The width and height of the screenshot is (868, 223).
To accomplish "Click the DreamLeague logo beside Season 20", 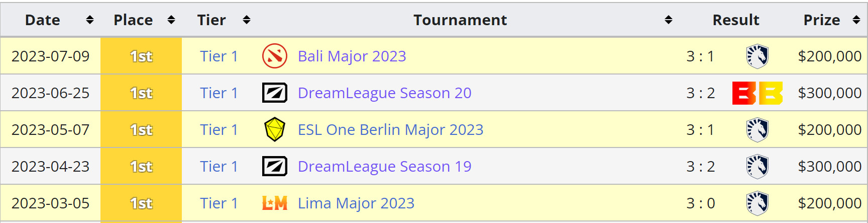I will click(275, 93).
